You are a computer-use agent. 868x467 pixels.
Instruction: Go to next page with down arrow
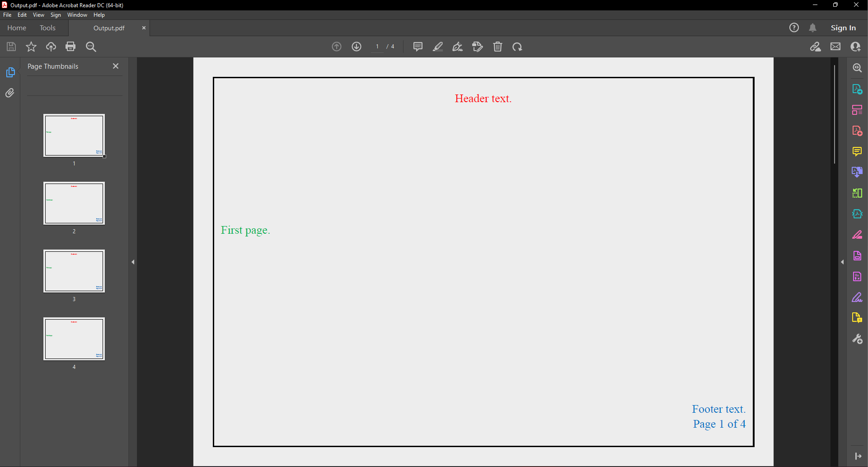(x=357, y=47)
